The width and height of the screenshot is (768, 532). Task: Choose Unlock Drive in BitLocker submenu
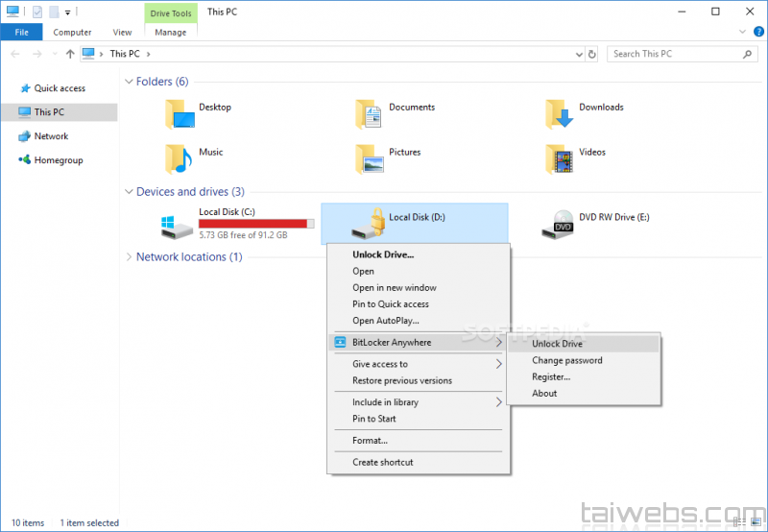click(558, 344)
